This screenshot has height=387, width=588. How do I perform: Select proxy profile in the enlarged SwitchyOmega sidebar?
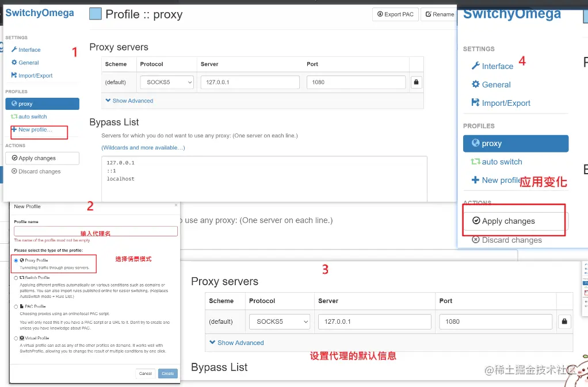coord(516,144)
